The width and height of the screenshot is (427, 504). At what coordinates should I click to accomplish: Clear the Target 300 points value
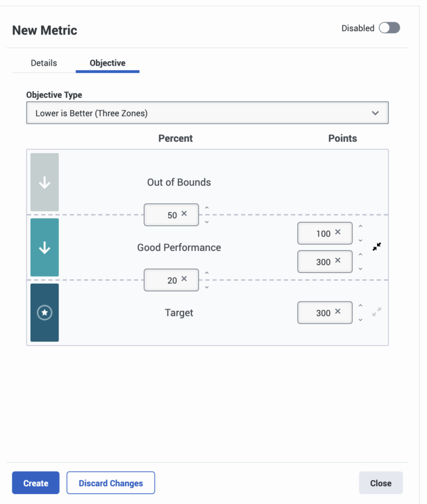click(x=337, y=310)
